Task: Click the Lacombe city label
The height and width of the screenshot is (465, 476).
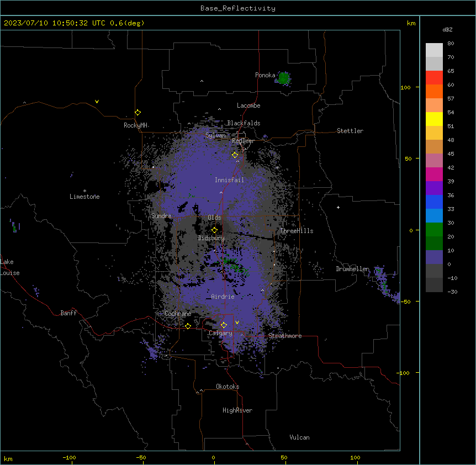Action: [x=248, y=105]
